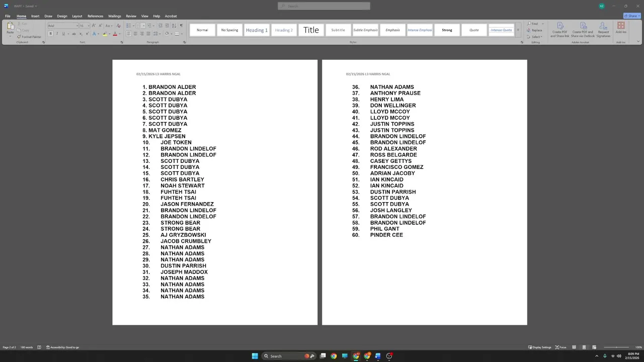
Task: Open Font dialog launcher
Action: [122, 42]
